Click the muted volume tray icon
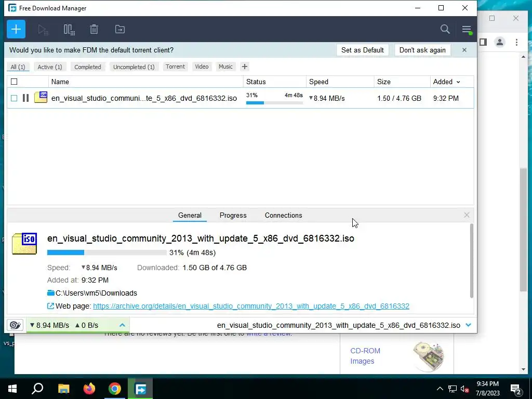The image size is (532, 399). pos(464,389)
